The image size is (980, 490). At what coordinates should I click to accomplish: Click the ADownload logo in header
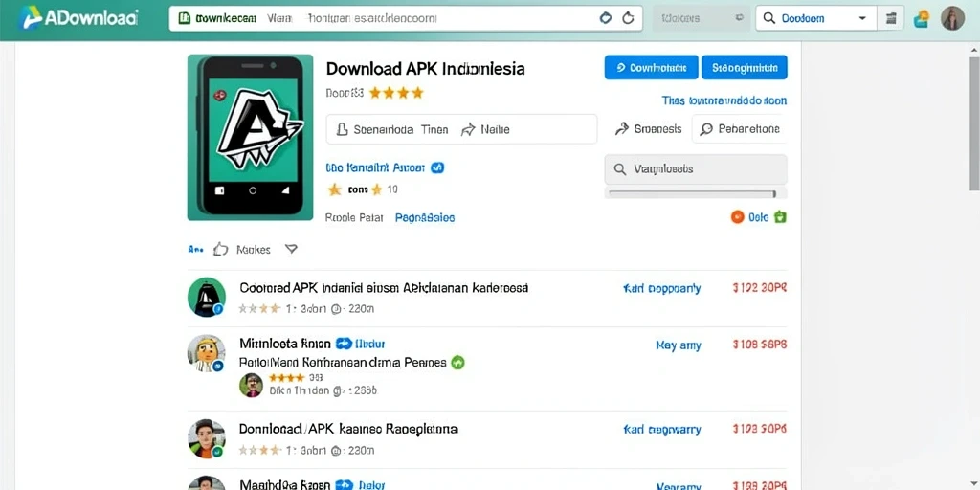tap(78, 18)
